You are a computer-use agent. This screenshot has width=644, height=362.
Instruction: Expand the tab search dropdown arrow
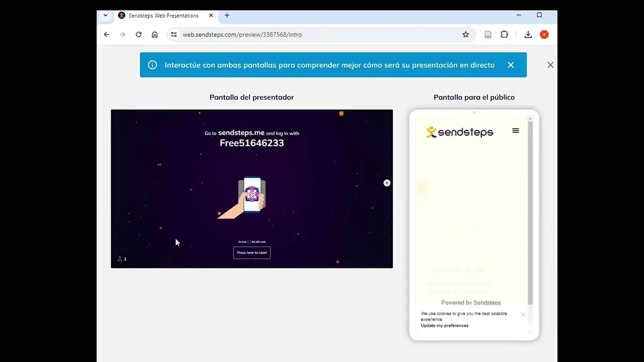pyautogui.click(x=106, y=16)
